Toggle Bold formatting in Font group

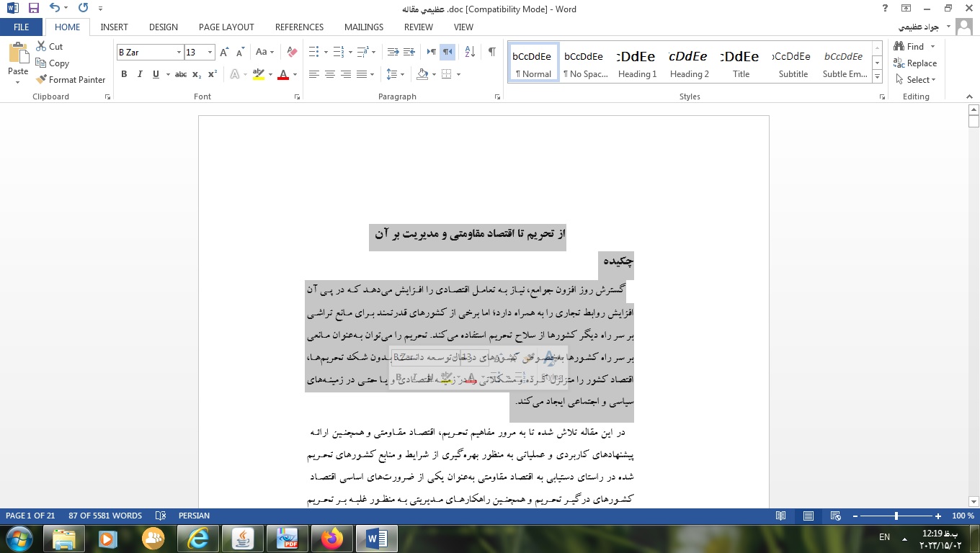tap(124, 74)
